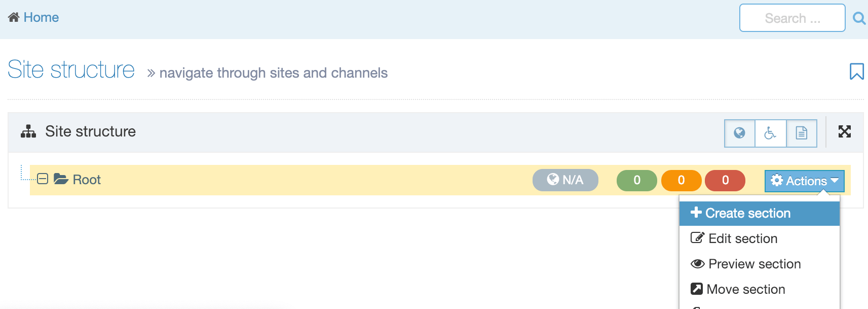The image size is (868, 309).
Task: Collapse the Root tree node
Action: (x=43, y=179)
